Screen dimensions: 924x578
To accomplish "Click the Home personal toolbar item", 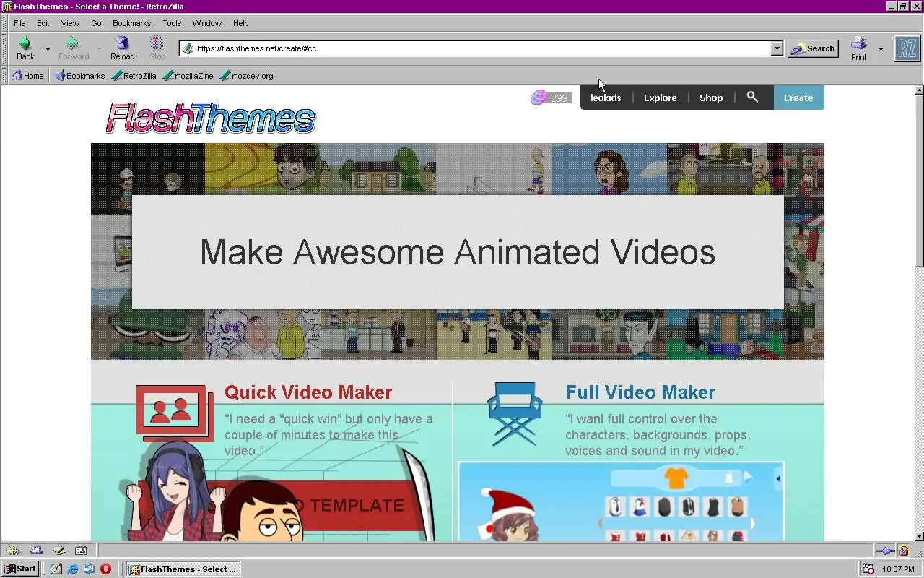I will (27, 75).
